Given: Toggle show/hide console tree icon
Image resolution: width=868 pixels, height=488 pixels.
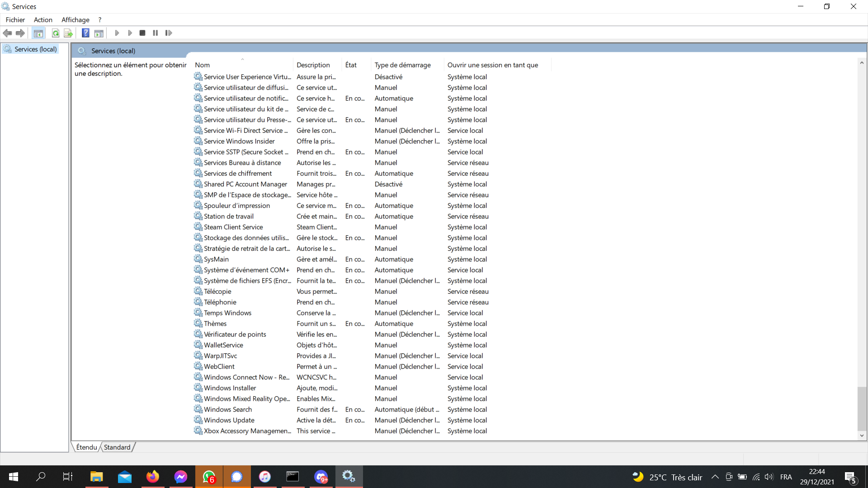Looking at the screenshot, I should pos(38,33).
